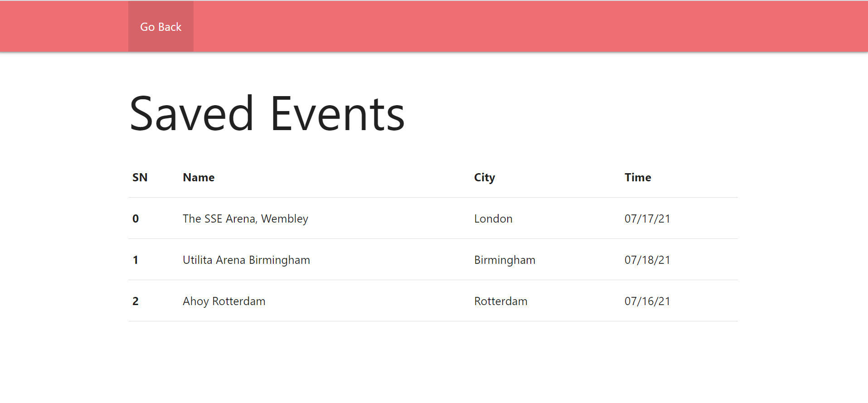Select the date 07/16/21

pos(647,301)
